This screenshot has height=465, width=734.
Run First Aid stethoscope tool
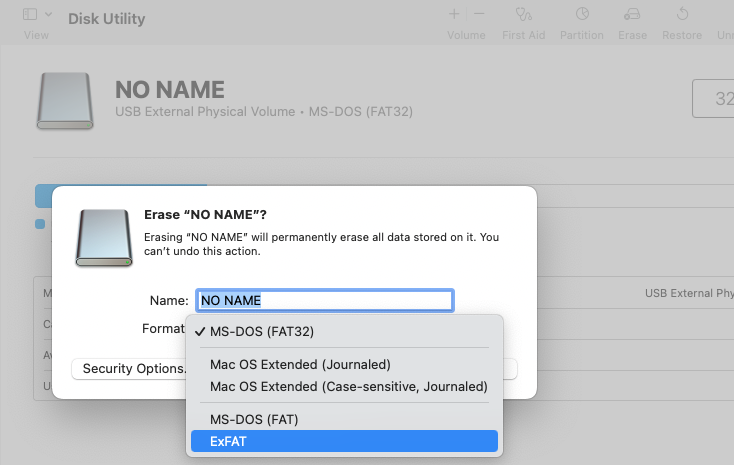[523, 14]
